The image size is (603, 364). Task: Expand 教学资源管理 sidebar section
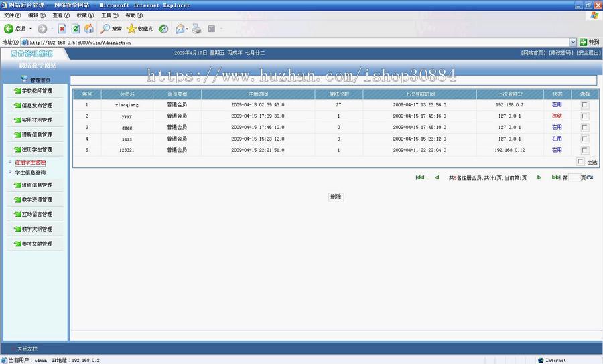[x=33, y=199]
